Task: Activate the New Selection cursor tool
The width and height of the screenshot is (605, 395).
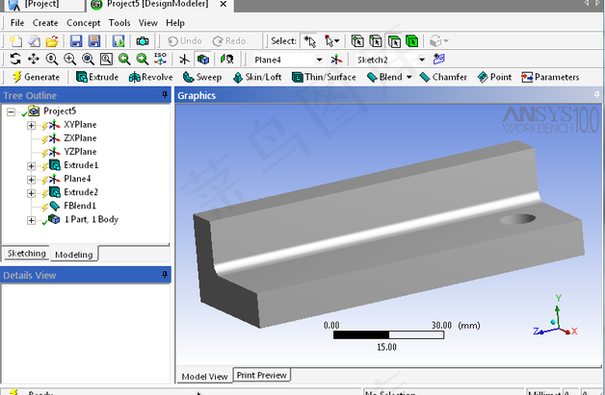Action: (309, 41)
